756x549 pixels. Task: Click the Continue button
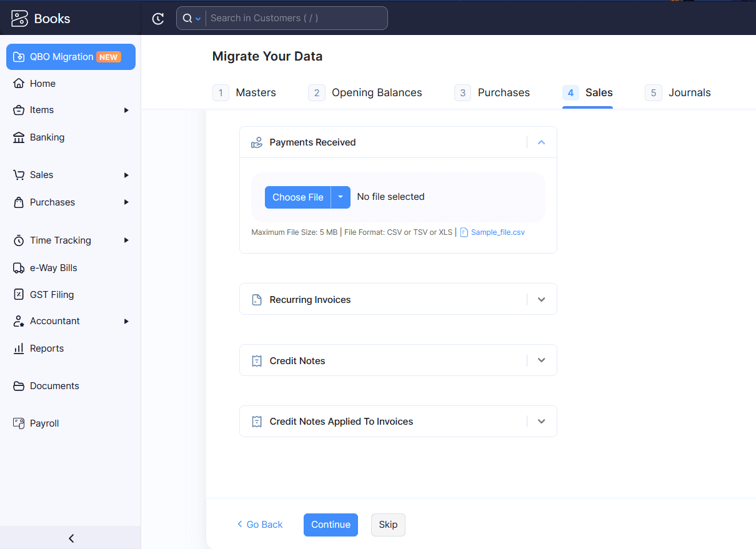(331, 525)
